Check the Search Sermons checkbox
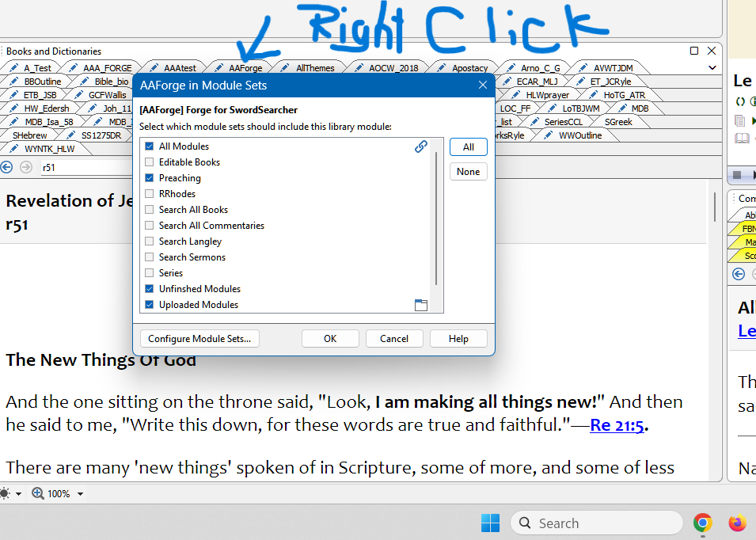The width and height of the screenshot is (756, 540). tap(150, 257)
